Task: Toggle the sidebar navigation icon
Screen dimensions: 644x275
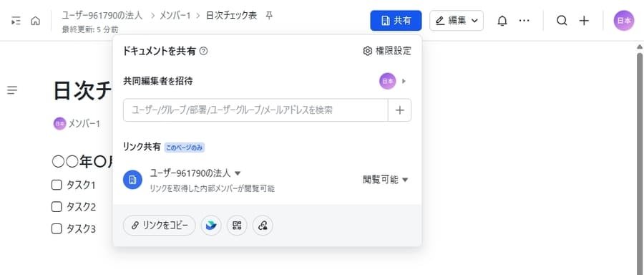Action: [16, 21]
